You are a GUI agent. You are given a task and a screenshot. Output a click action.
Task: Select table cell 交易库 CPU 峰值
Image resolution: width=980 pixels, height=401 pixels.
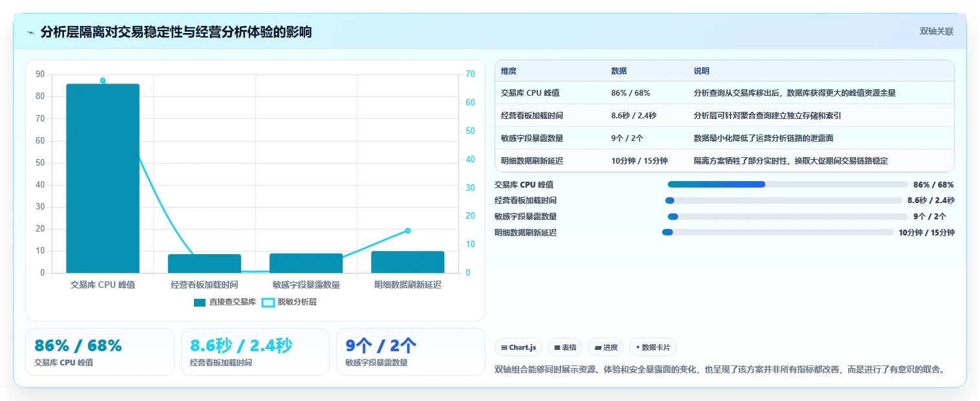(530, 93)
